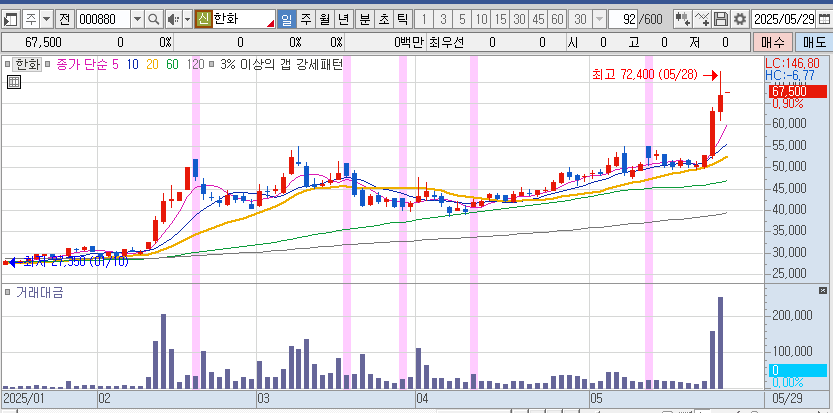Click the 최고 72,400 (05/28) label
The image size is (833, 413).
(x=644, y=75)
